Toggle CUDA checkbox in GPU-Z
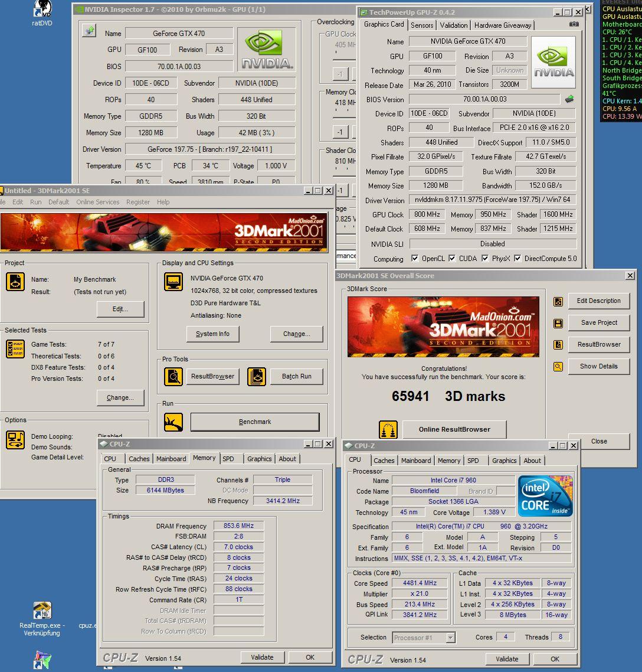 [452, 259]
